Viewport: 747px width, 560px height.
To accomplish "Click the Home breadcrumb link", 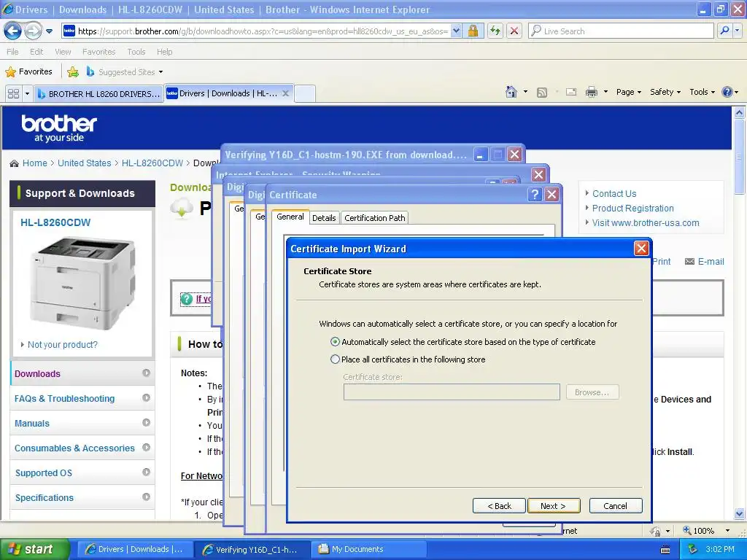I will 35,163.
